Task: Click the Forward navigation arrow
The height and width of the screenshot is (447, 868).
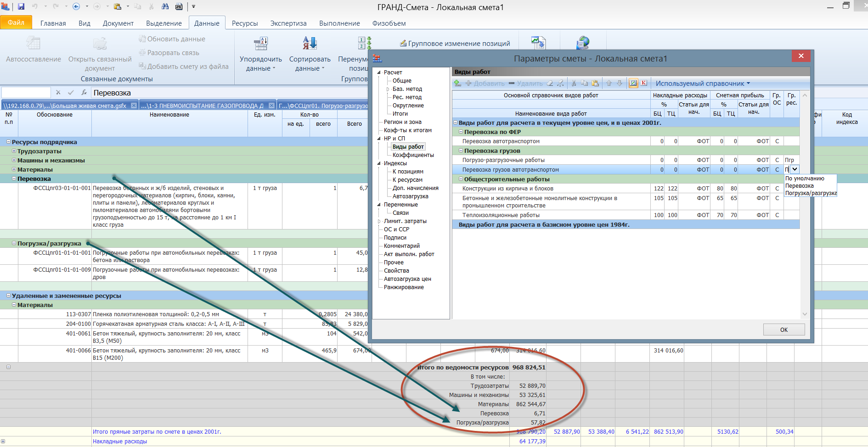Action: [97, 6]
